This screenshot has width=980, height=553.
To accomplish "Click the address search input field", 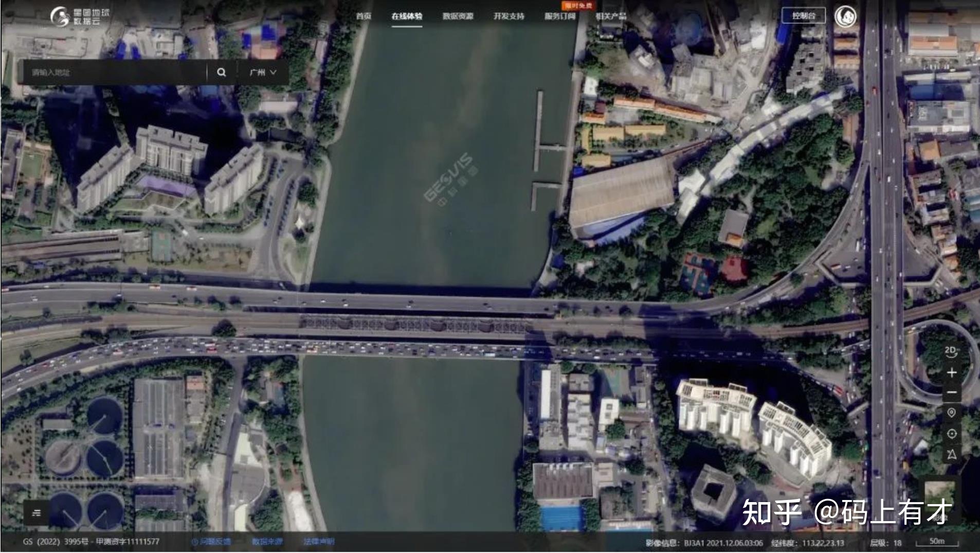I will pos(113,73).
